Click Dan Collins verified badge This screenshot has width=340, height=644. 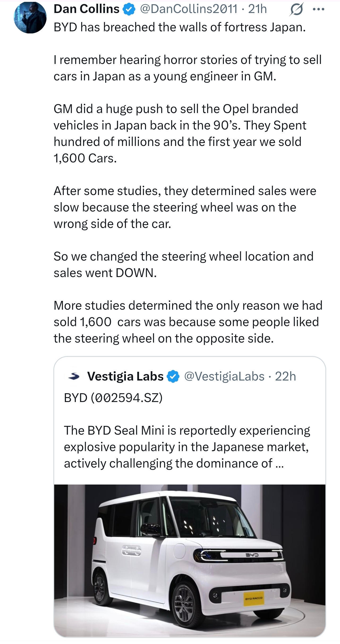pyautogui.click(x=129, y=9)
